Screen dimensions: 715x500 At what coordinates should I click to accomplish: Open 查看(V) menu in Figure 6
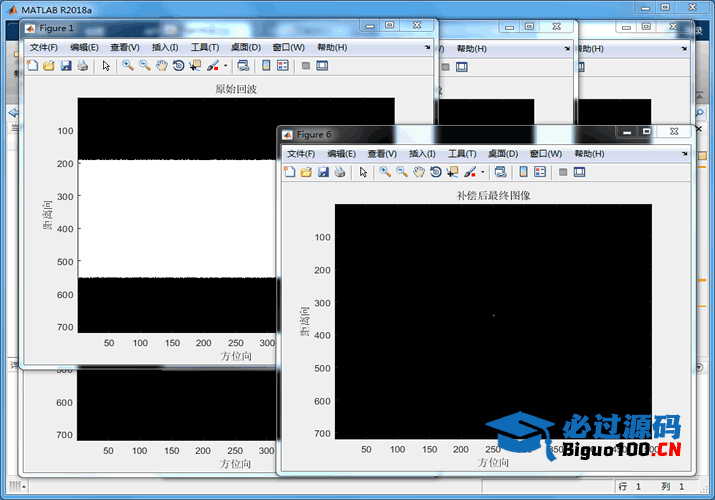[382, 154]
